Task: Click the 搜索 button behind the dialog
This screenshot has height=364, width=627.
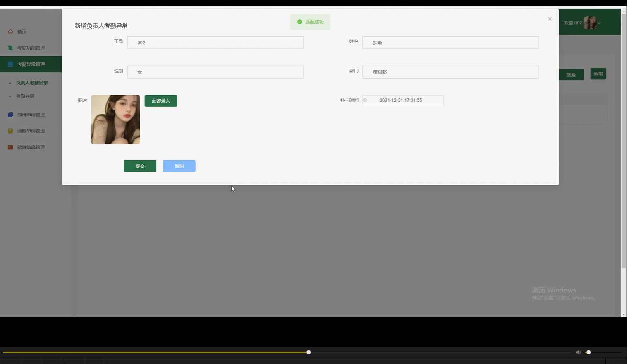Action: click(571, 74)
